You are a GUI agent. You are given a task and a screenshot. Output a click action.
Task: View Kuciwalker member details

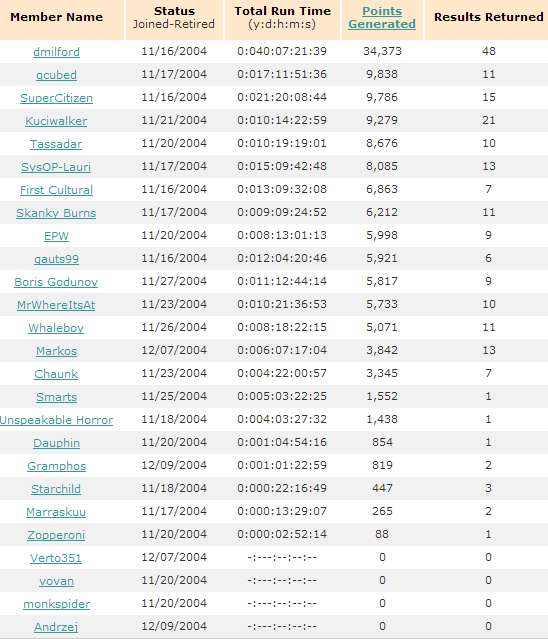(56, 121)
